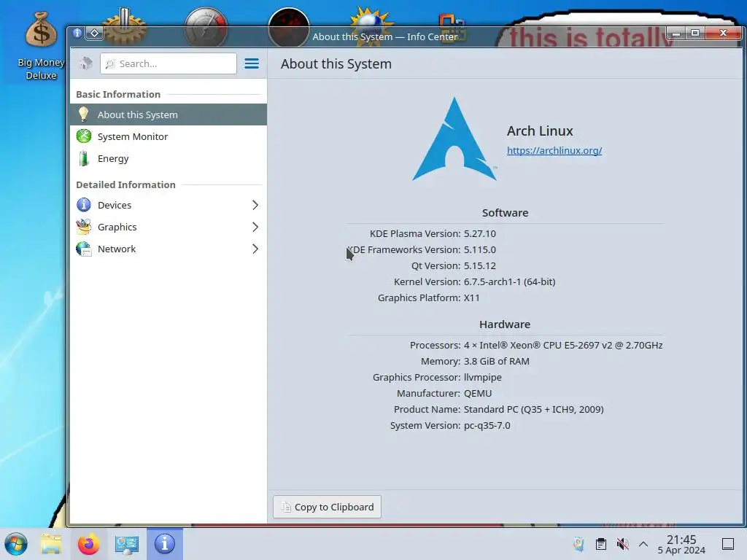The image size is (747, 560).
Task: Click the paint bucket icon next to Graphics
Action: (84, 227)
